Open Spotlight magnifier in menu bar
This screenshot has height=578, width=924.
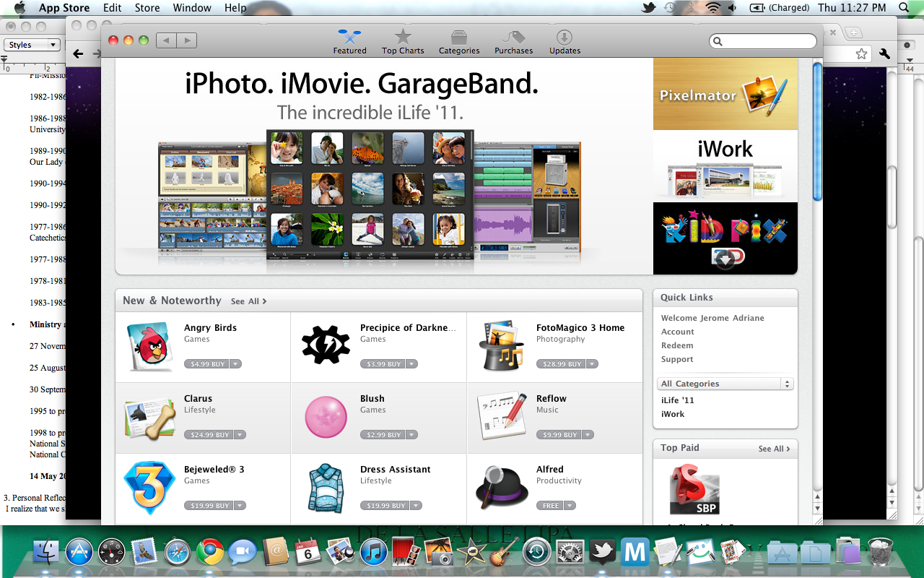click(904, 8)
